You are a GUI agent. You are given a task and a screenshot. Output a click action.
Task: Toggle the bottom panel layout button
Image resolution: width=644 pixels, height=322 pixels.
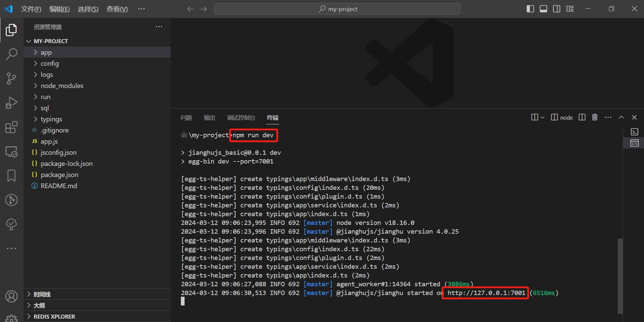543,9
